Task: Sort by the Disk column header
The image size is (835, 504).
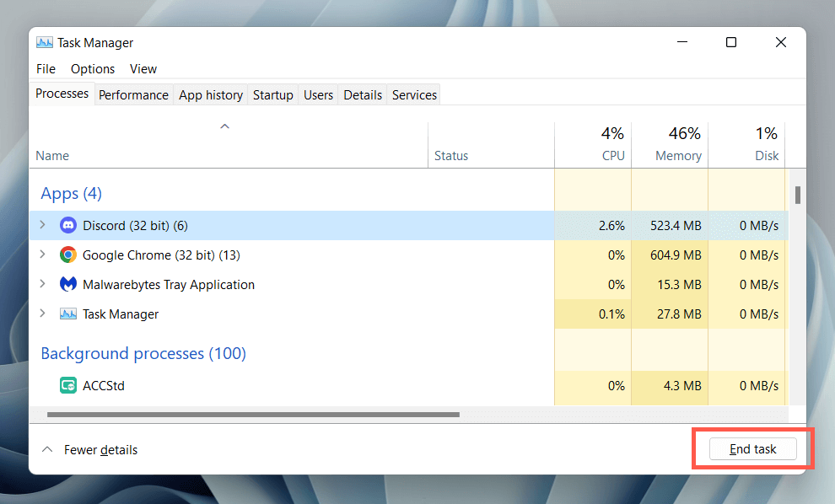Action: tap(746, 145)
